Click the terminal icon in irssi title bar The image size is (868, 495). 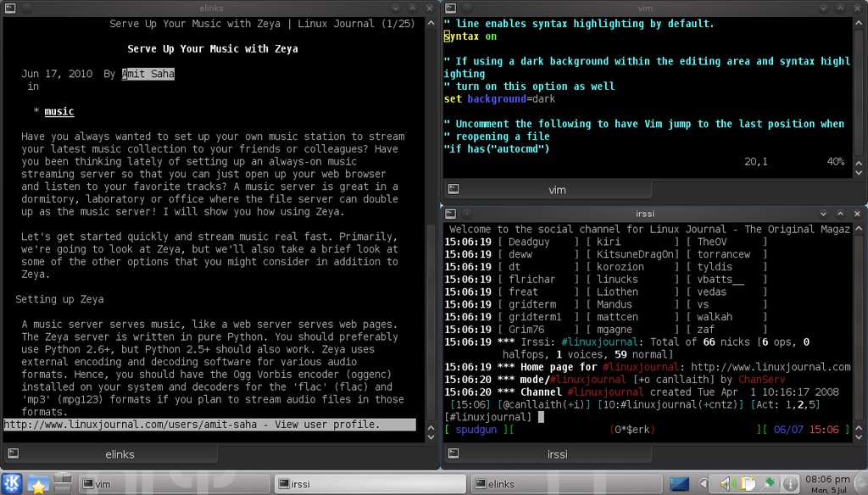tap(450, 214)
